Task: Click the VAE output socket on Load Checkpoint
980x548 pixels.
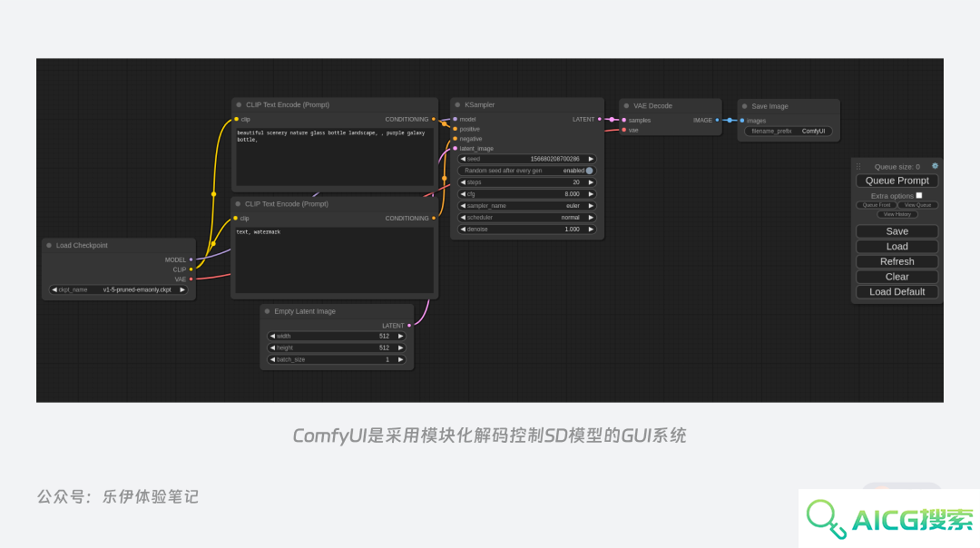Action: [191, 279]
